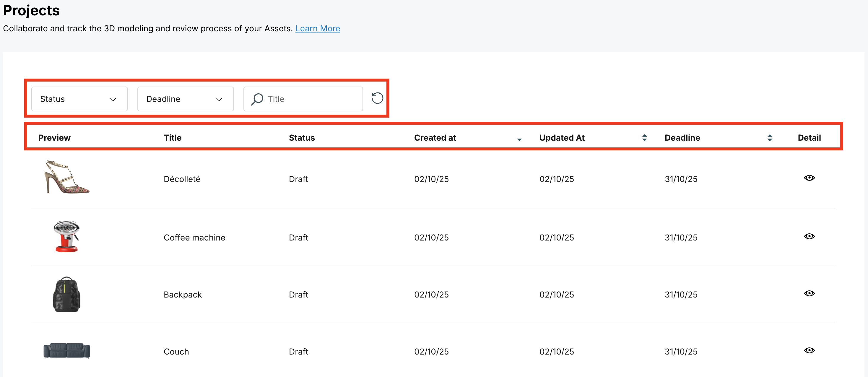
Task: Click the reset filters refresh icon
Action: click(x=377, y=98)
